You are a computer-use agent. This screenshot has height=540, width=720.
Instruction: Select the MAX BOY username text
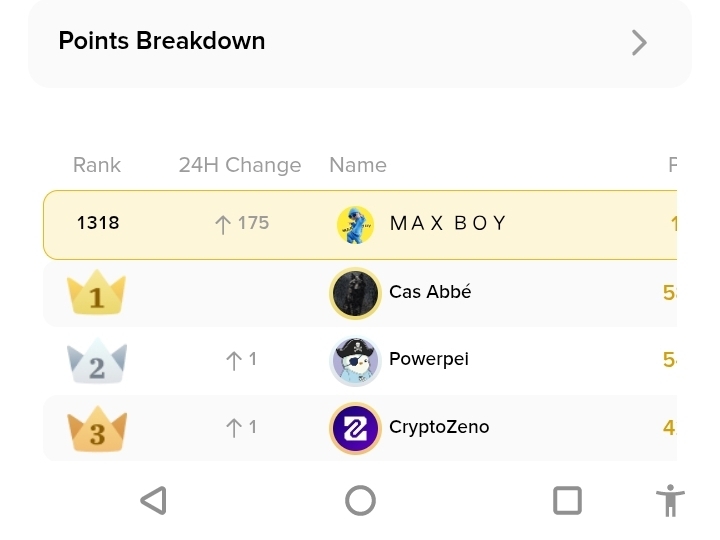pyautogui.click(x=448, y=223)
